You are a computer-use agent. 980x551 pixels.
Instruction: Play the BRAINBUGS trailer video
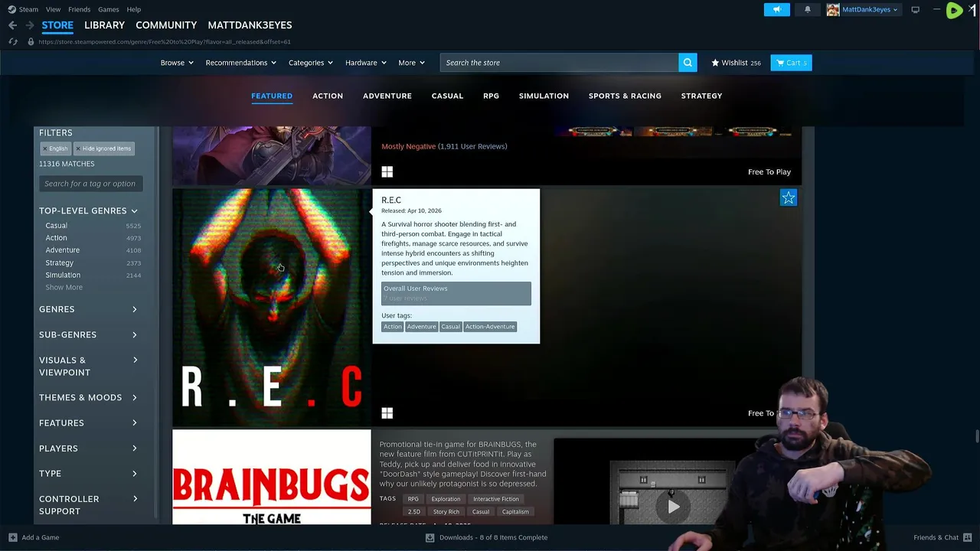pos(674,506)
